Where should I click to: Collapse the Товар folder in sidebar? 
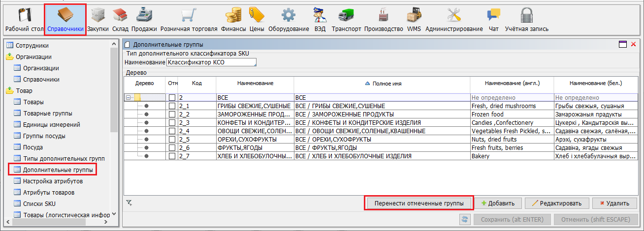tap(9, 90)
